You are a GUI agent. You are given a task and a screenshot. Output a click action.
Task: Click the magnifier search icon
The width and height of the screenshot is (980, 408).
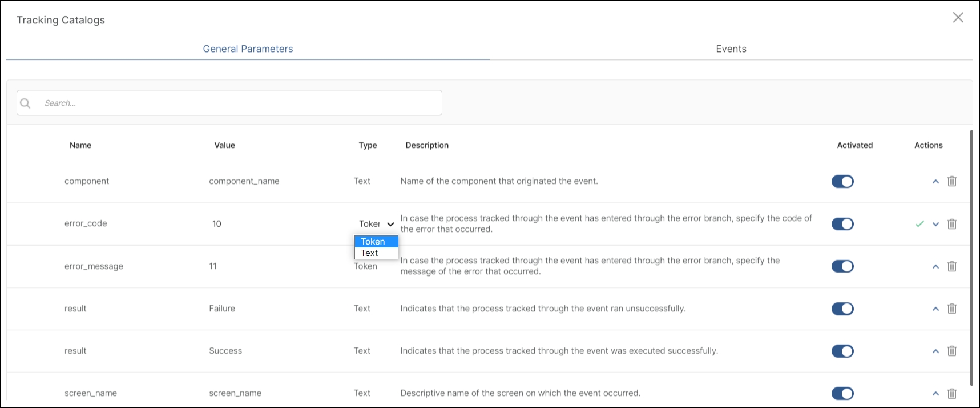pos(25,103)
